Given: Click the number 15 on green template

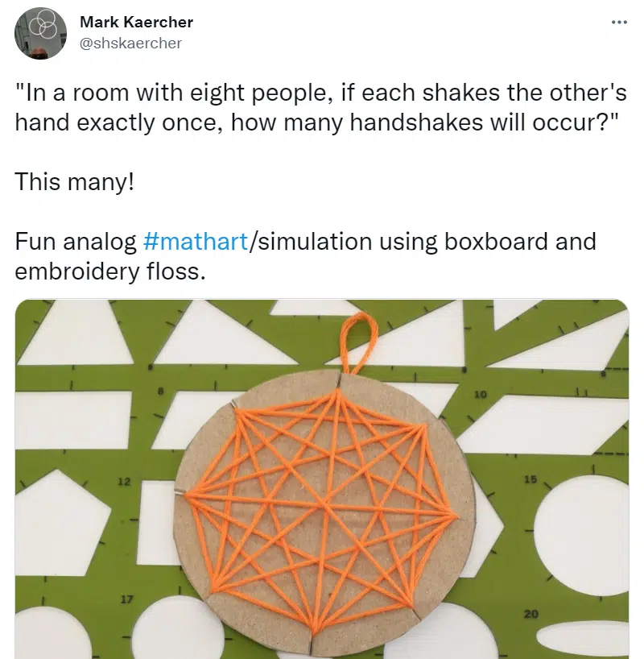Looking at the screenshot, I should [x=530, y=479].
